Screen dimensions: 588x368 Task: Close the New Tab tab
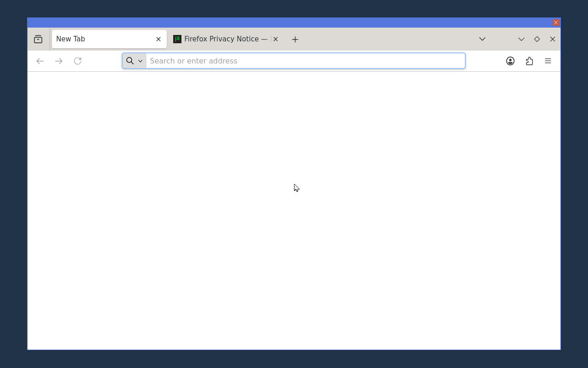point(158,39)
